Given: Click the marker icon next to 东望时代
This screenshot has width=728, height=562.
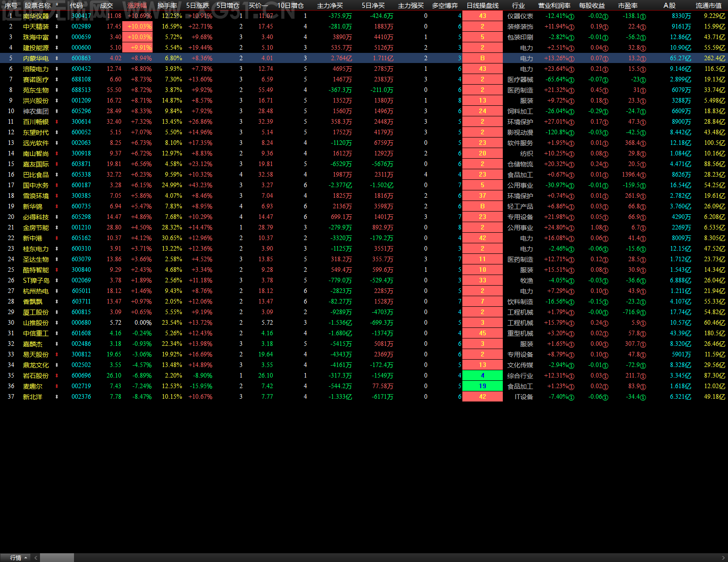Looking at the screenshot, I should [x=57, y=132].
